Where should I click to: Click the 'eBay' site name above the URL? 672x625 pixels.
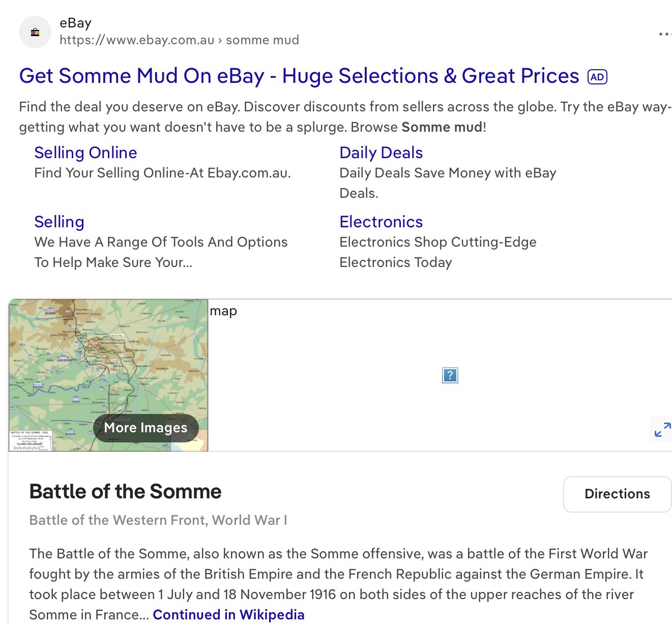[75, 23]
